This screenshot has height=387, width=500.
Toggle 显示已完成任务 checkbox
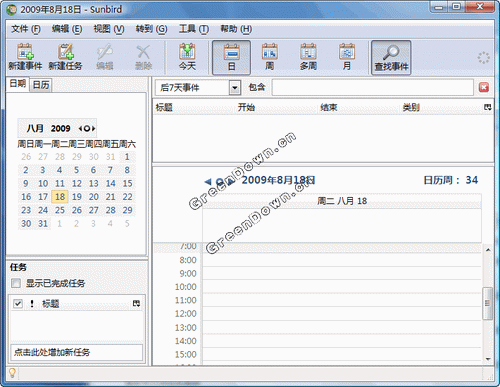click(x=16, y=283)
